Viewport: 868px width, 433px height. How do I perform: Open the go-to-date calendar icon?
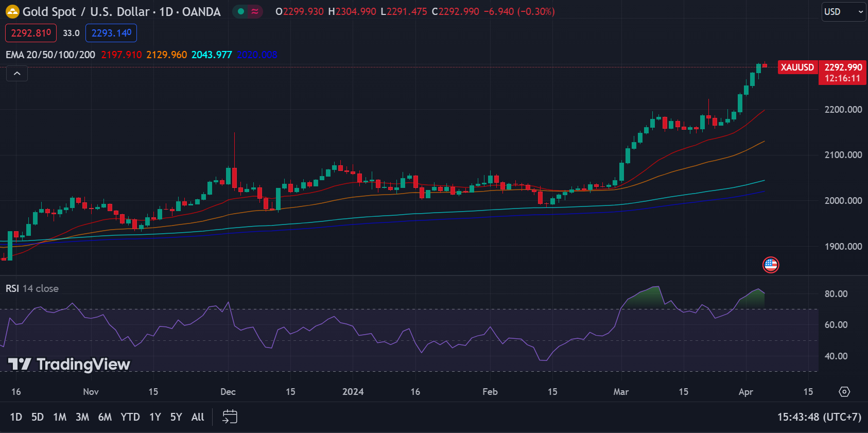[x=230, y=417]
